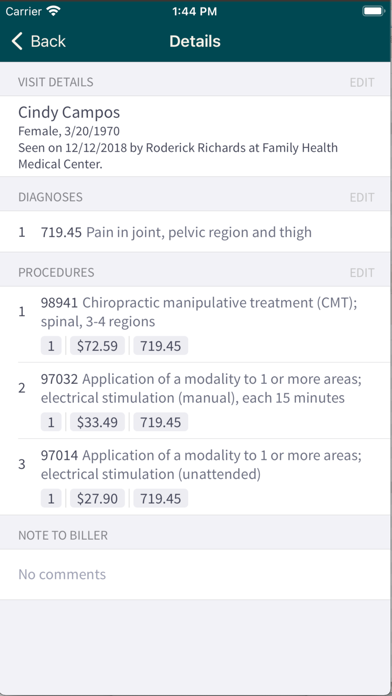Edit the Diagnoses section

(362, 197)
